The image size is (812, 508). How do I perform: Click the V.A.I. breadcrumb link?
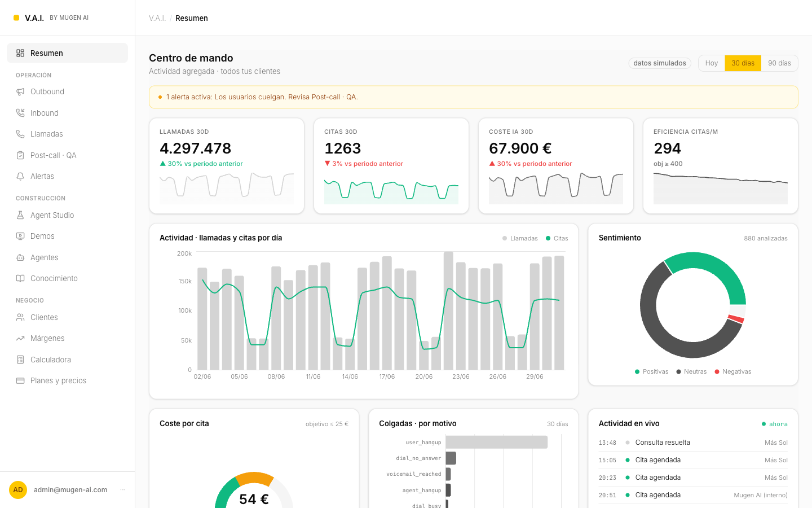pyautogui.click(x=157, y=18)
